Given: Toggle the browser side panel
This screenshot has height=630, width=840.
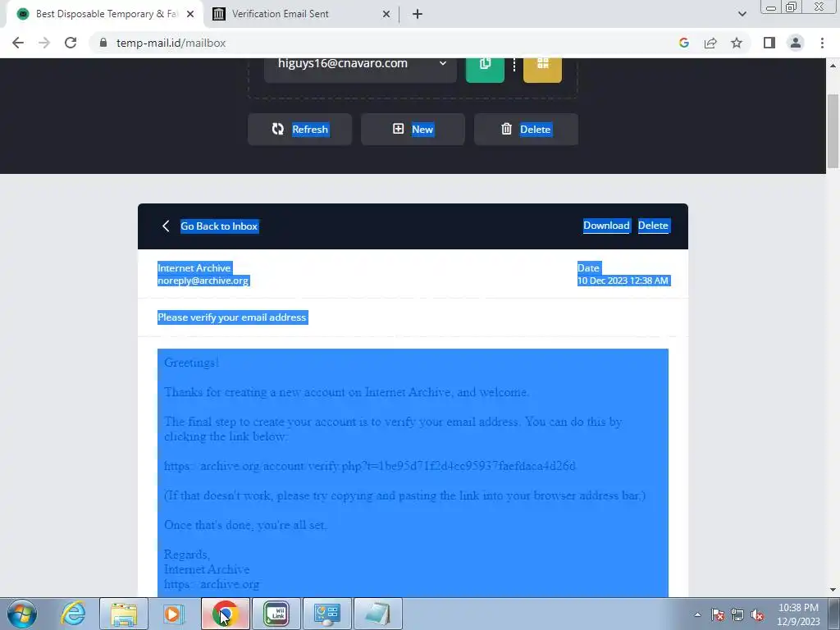Looking at the screenshot, I should pos(769,43).
